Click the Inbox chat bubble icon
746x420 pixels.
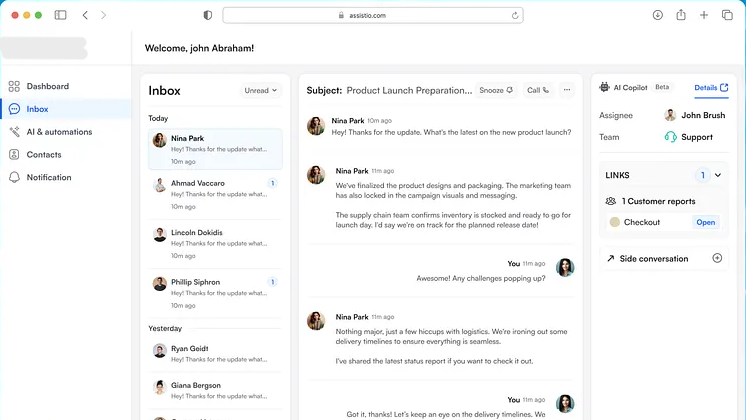(x=14, y=109)
